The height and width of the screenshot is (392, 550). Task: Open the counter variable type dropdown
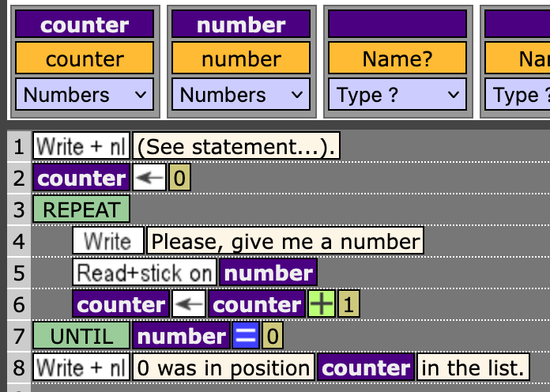point(85,95)
